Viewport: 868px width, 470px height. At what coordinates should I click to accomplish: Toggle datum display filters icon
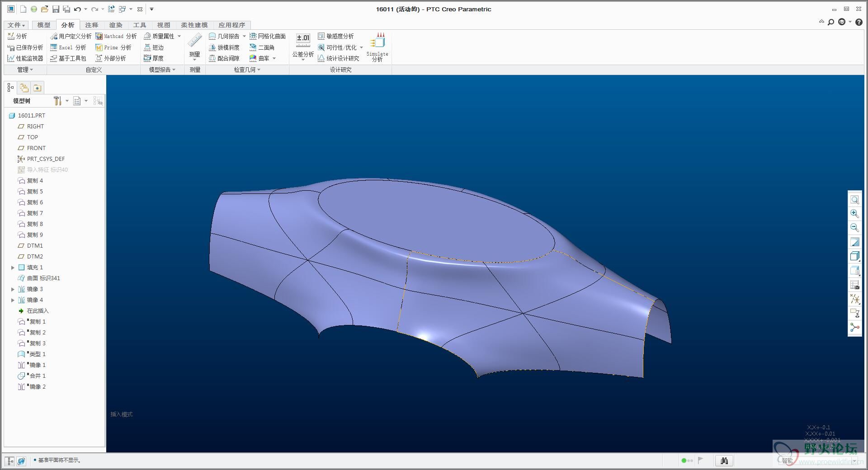tap(854, 299)
